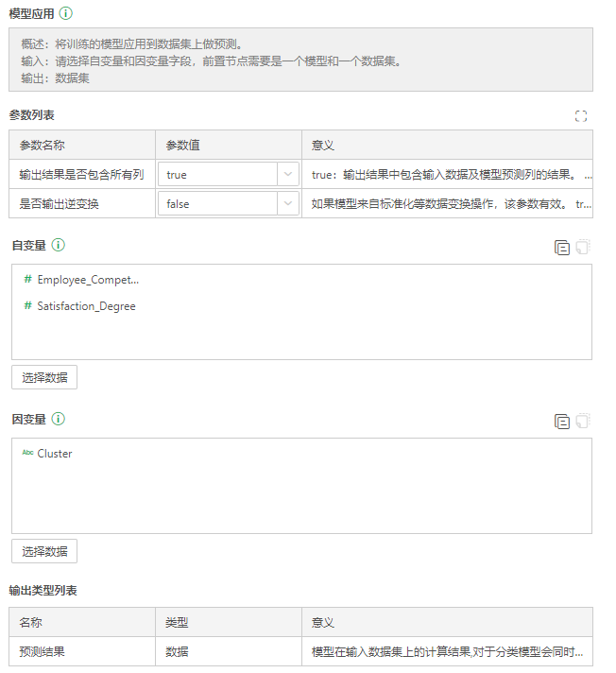Click 选择数据 button under 自变量

pos(44,377)
